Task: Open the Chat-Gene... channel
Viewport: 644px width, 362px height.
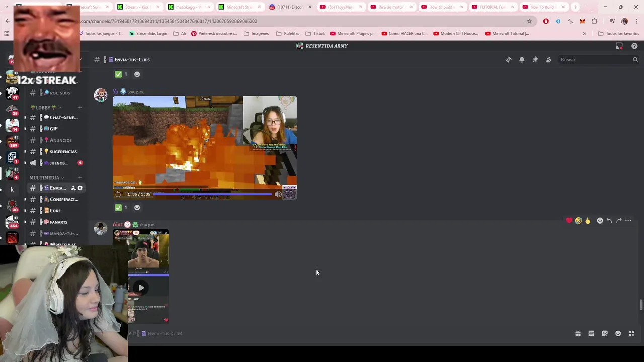Action: click(55, 117)
